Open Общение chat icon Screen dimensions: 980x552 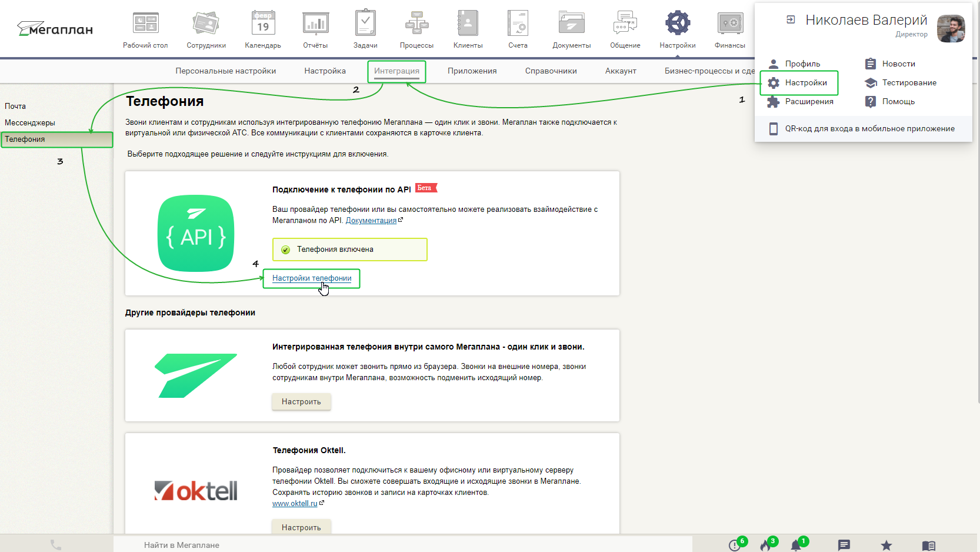(625, 24)
